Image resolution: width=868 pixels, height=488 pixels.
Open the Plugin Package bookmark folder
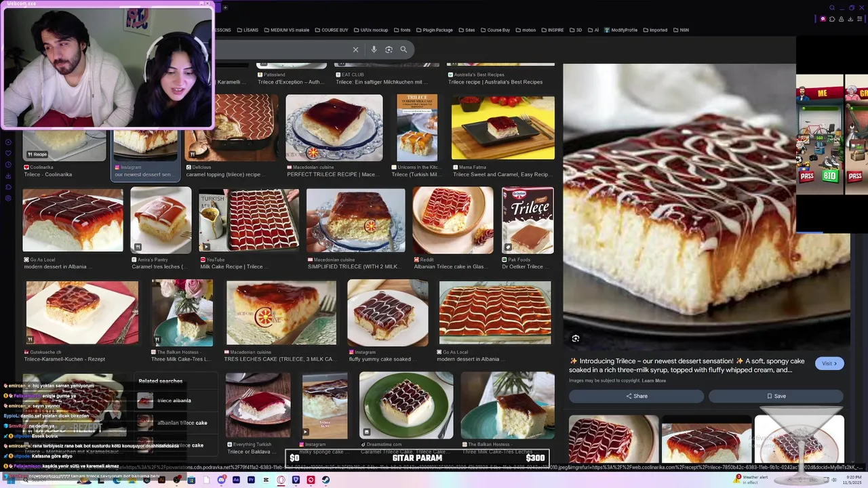(x=434, y=30)
